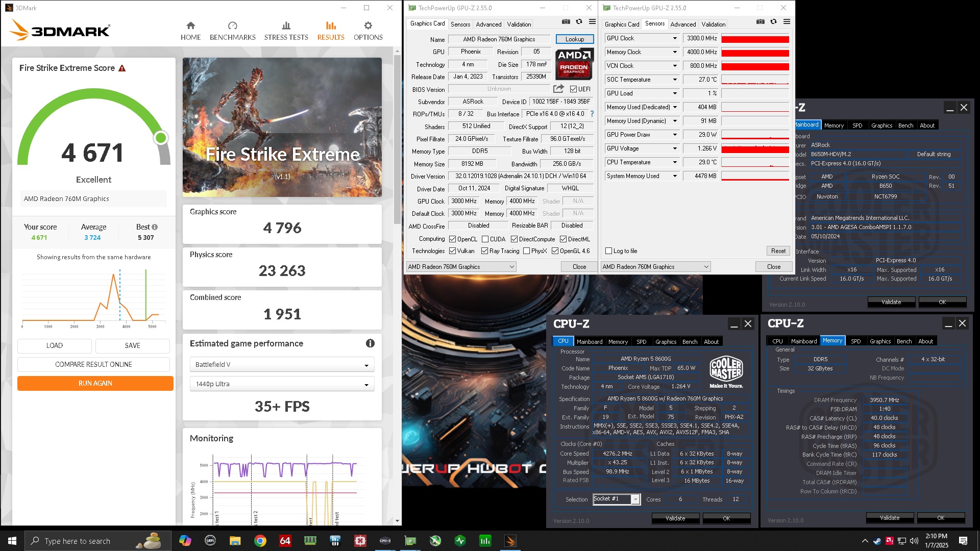The width and height of the screenshot is (980, 551).
Task: Click the Fire Strike Extreme thumbnail
Action: click(282, 127)
